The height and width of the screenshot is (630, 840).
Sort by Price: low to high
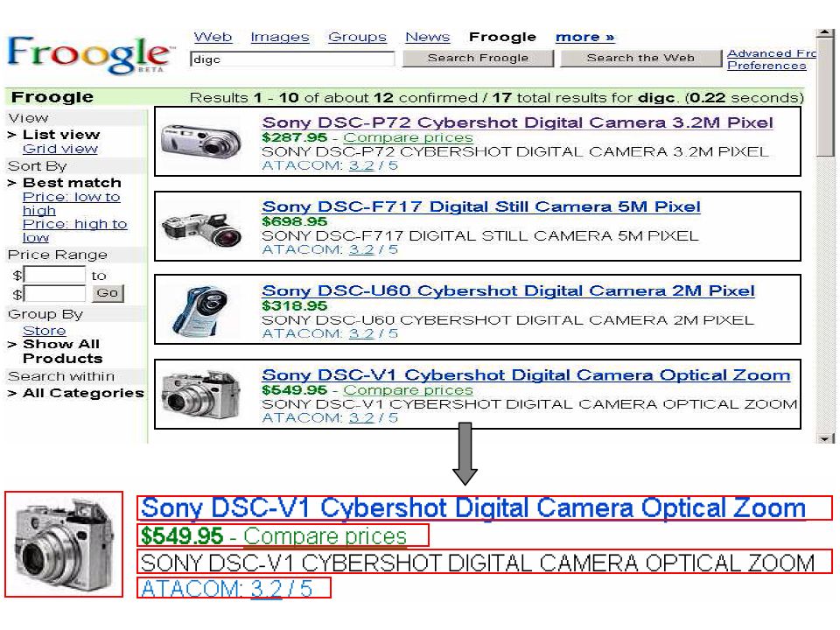point(71,204)
